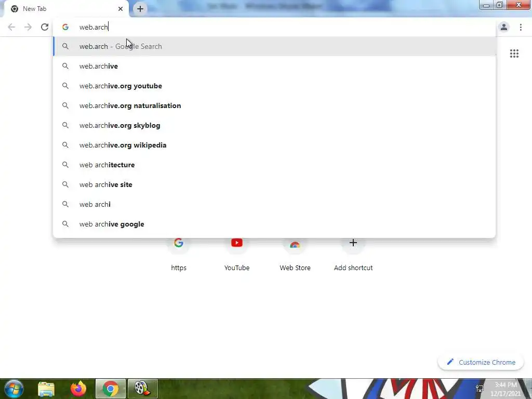Click search icon beside 'web.archive' suggestion
Screen dimensions: 532x399
click(x=65, y=66)
